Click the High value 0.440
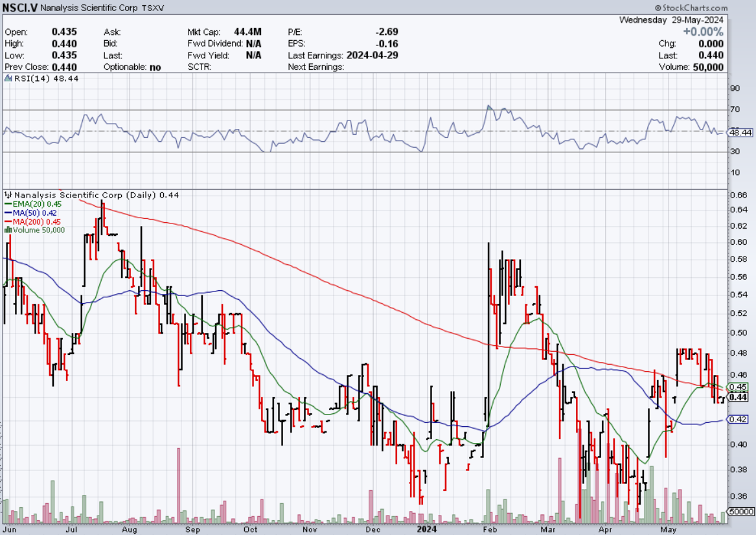The image size is (756, 535). [x=64, y=43]
